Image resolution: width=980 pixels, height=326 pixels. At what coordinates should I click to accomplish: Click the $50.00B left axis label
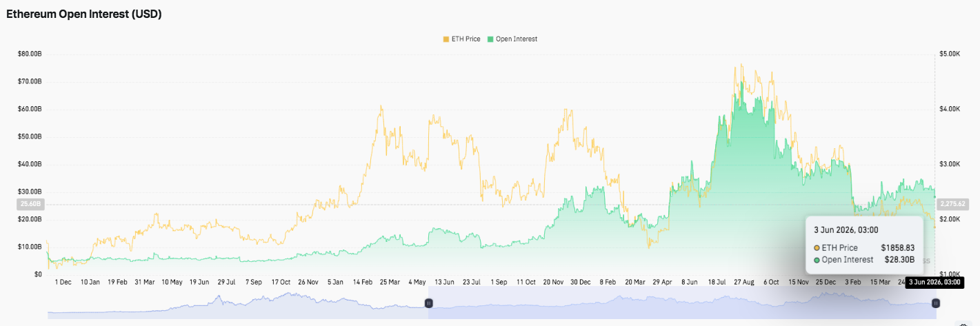(29, 136)
